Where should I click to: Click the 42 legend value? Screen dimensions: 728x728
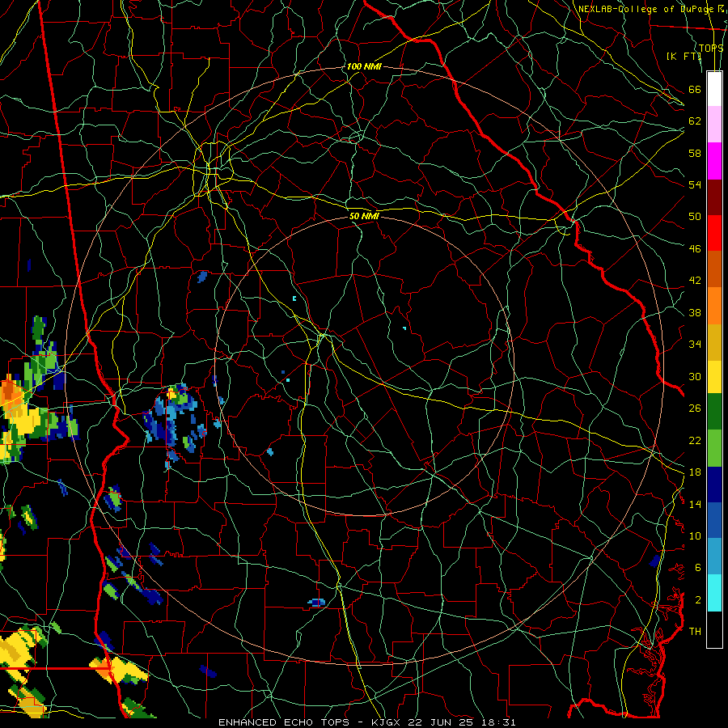tap(695, 281)
